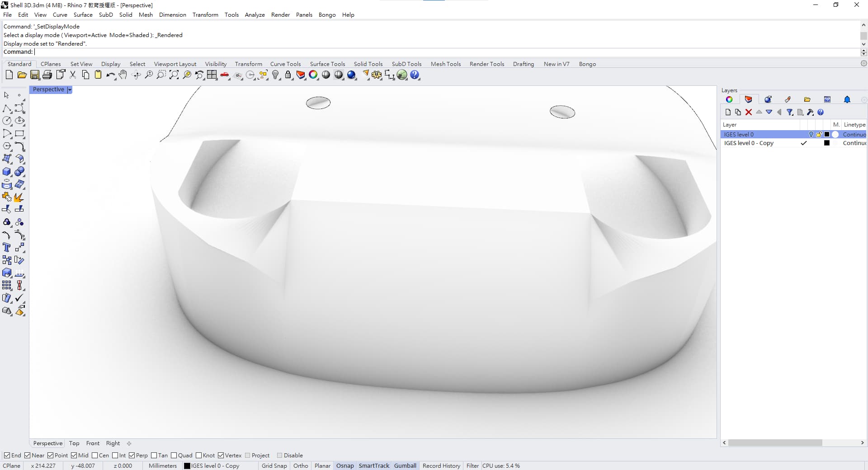This screenshot has height=470, width=868.
Task: Toggle Gumball on the status bar
Action: (x=405, y=466)
